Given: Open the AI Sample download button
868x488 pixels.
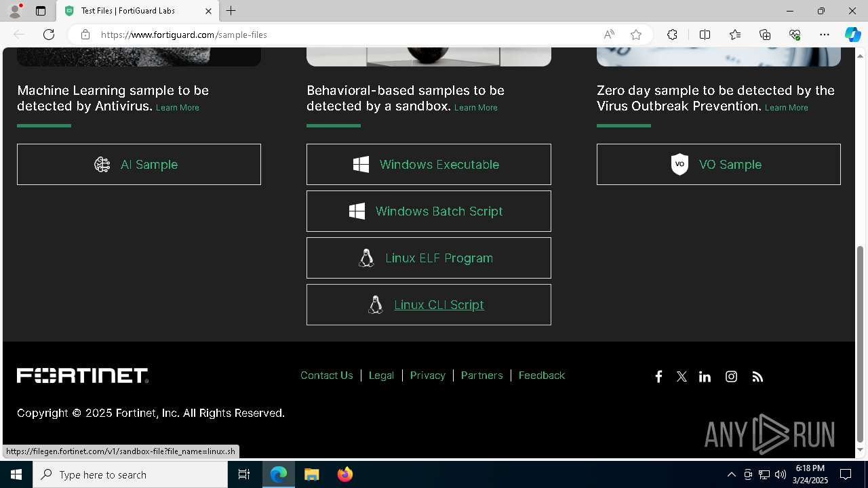Looking at the screenshot, I should pyautogui.click(x=139, y=164).
